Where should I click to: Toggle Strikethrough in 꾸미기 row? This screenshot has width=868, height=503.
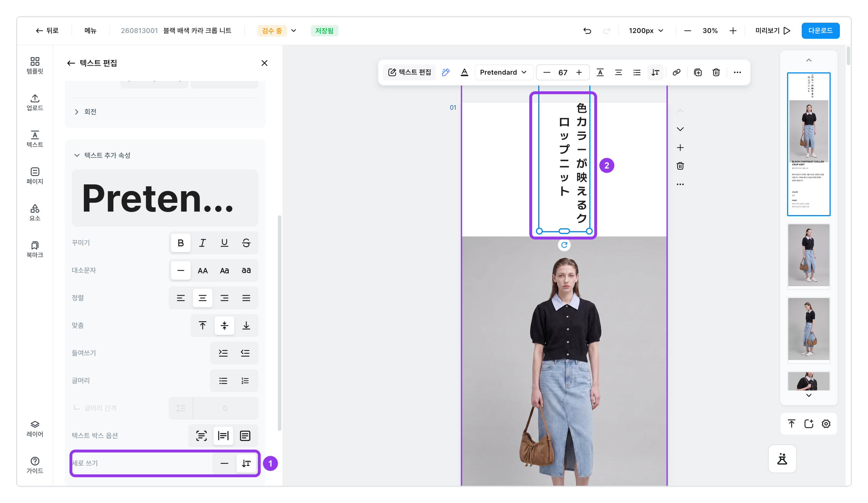point(246,243)
